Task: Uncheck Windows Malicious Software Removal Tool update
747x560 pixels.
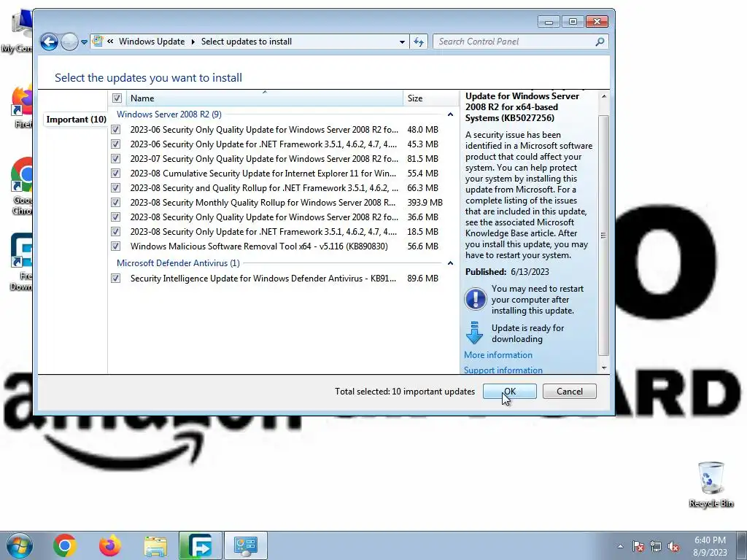Action: (x=116, y=246)
